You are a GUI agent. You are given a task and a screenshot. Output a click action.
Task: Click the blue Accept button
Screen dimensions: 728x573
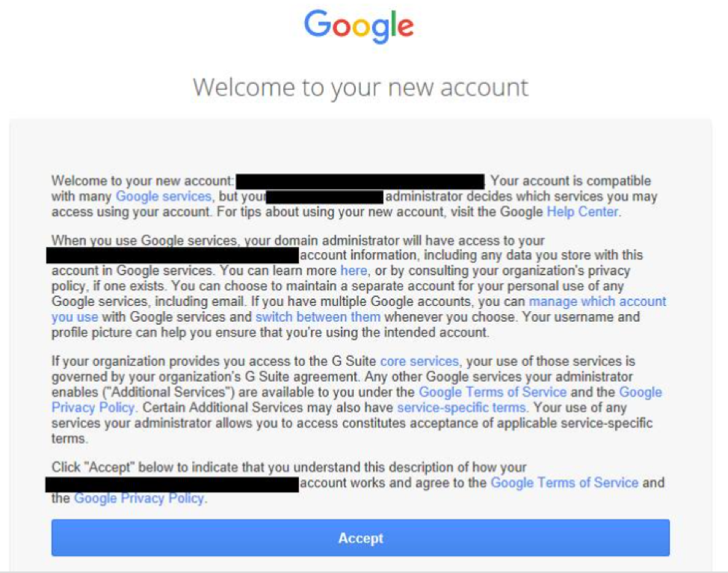pos(360,538)
